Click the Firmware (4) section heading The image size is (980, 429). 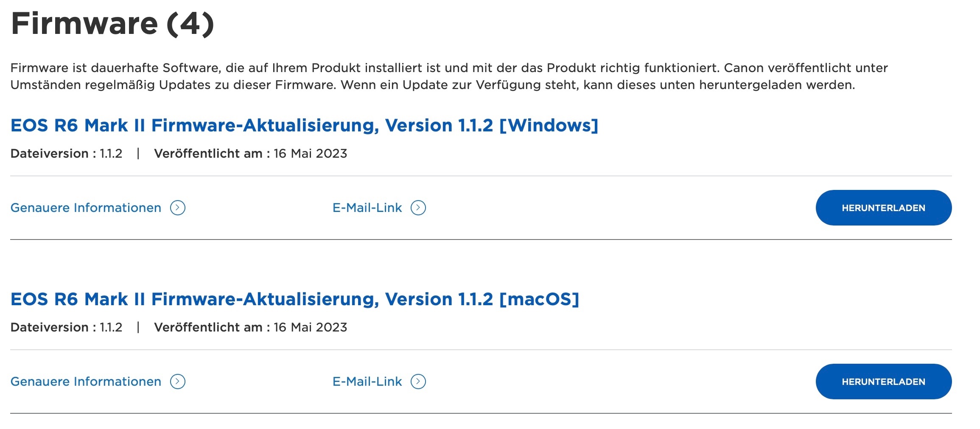[112, 24]
